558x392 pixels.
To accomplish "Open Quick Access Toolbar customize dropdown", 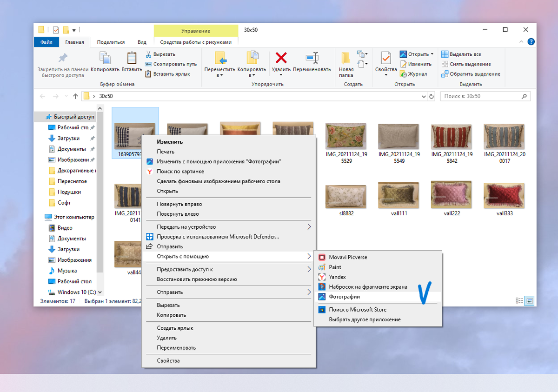I will tap(74, 30).
